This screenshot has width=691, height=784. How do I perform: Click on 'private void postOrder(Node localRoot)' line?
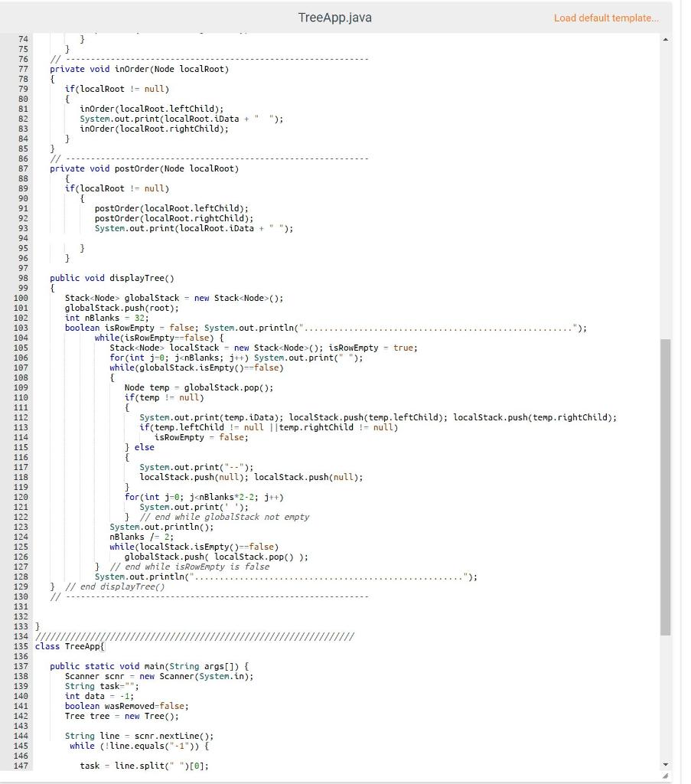pos(145,168)
